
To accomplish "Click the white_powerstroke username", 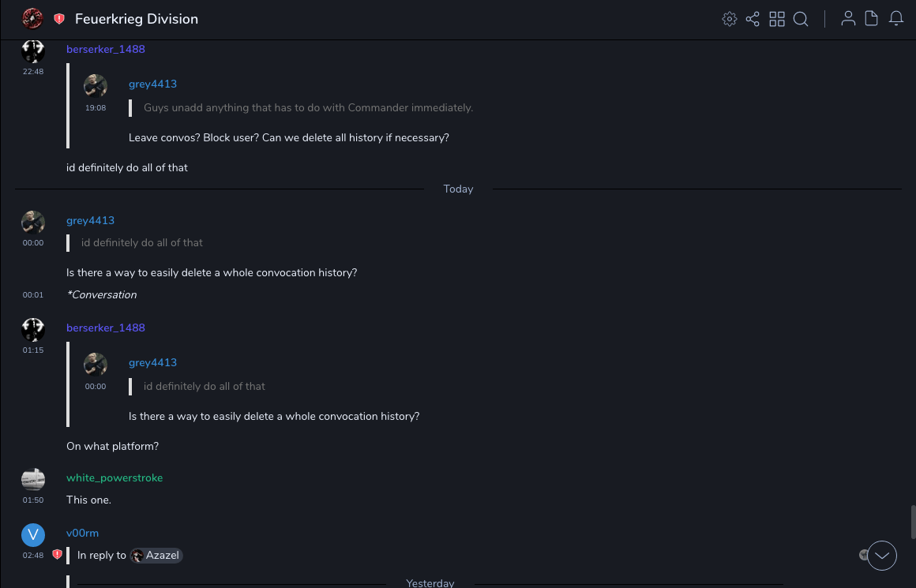I will coord(114,478).
